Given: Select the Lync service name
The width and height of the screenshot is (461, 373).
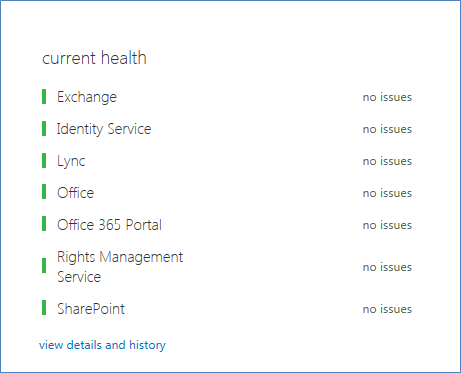Looking at the screenshot, I should 71,161.
